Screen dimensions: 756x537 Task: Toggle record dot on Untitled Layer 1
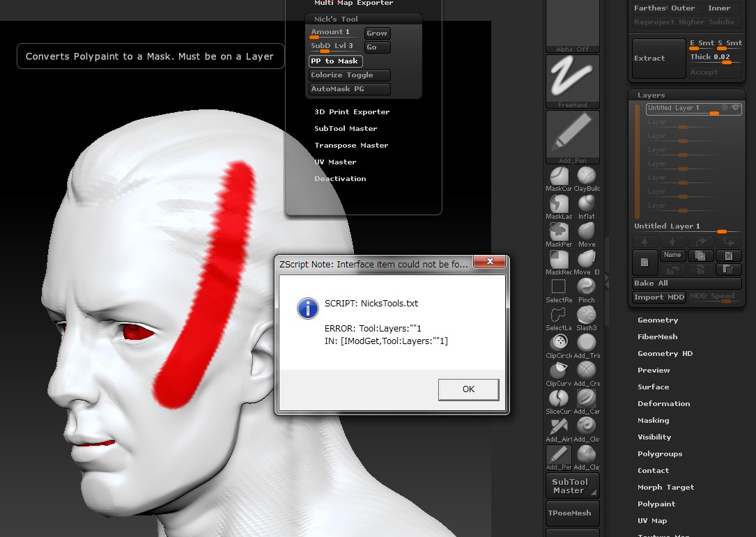(725, 107)
